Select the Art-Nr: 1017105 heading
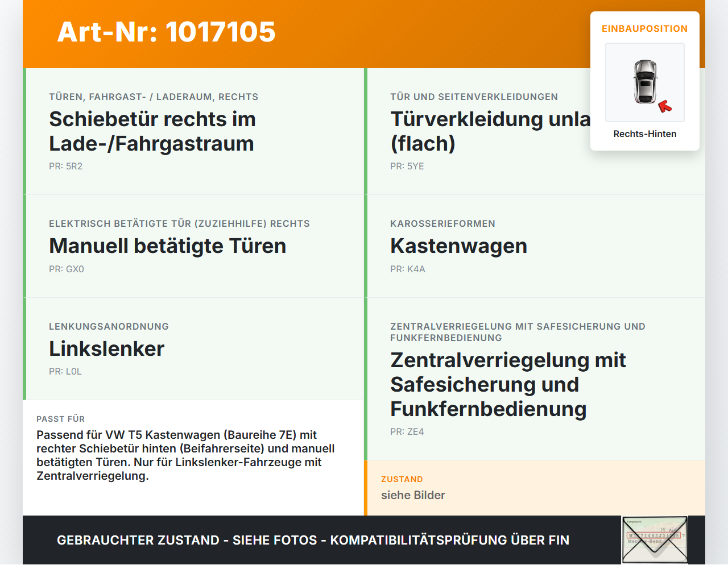The image size is (728, 565). [166, 31]
